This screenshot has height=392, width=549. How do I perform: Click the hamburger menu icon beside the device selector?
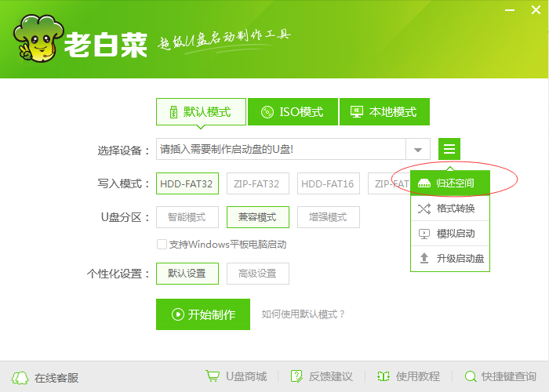(449, 149)
